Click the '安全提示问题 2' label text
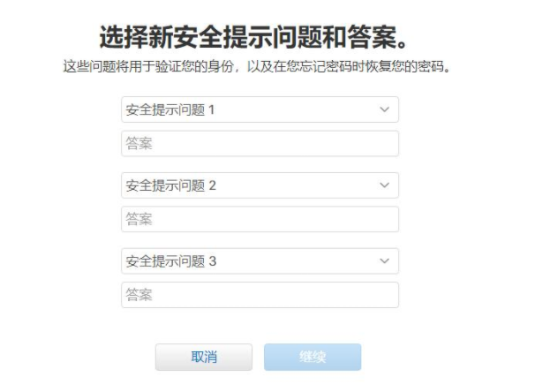 171,186
